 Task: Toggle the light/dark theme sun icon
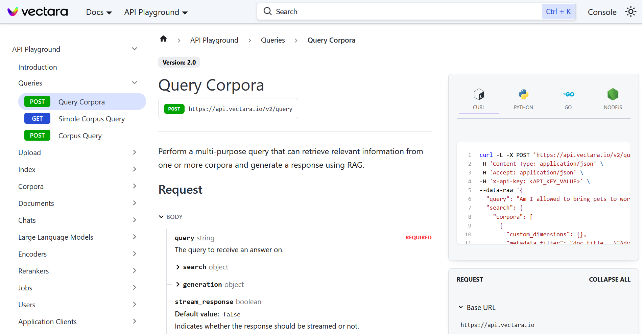click(x=630, y=12)
